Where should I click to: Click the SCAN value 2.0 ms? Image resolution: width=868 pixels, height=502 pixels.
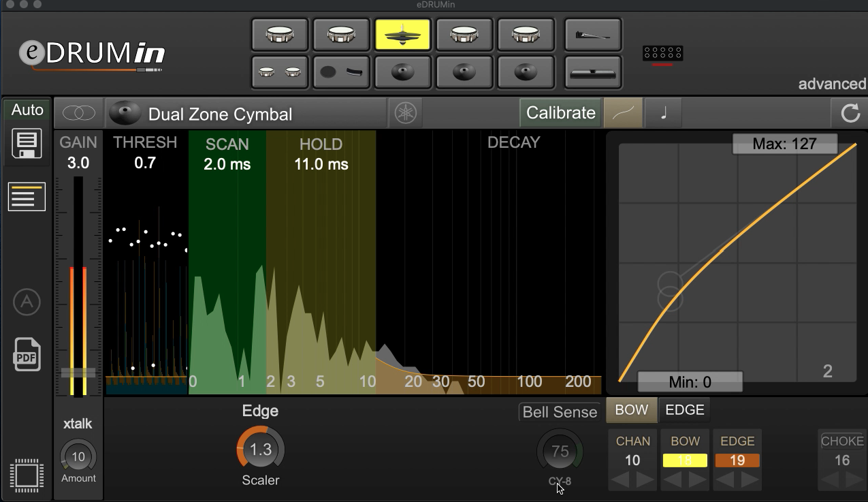227,165
